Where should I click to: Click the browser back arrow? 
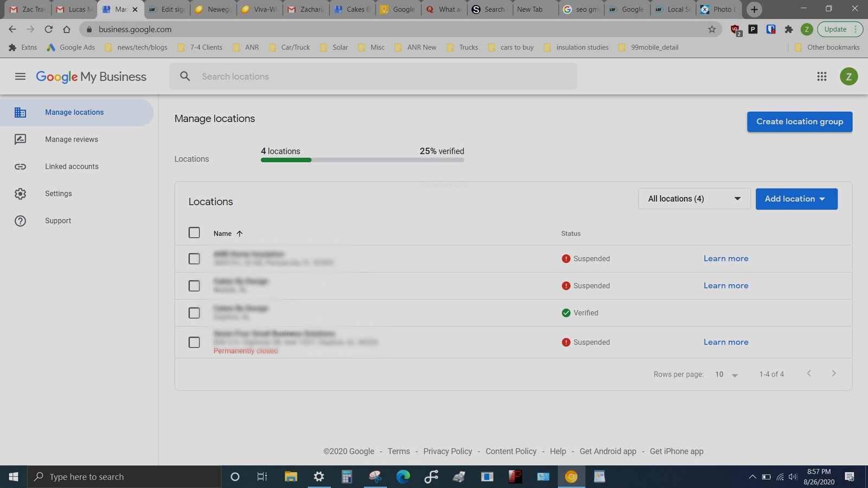pos(12,29)
